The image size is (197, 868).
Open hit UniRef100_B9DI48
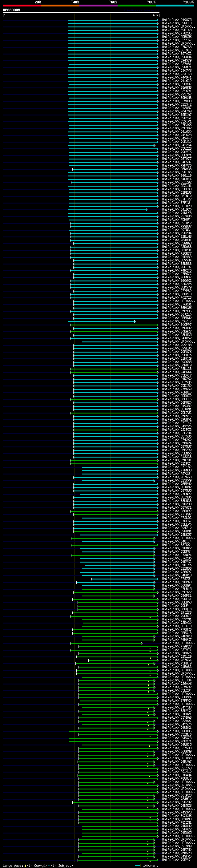(x=177, y=30)
